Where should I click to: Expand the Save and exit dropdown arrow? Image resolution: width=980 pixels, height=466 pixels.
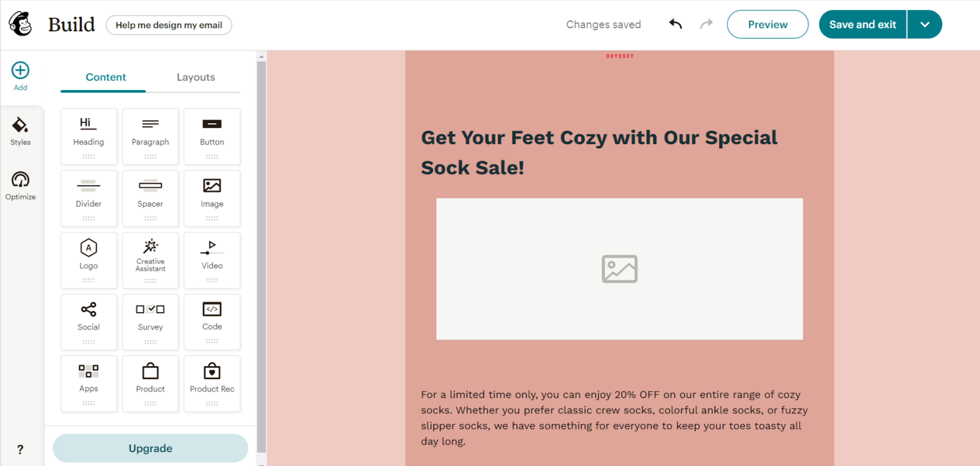point(925,24)
